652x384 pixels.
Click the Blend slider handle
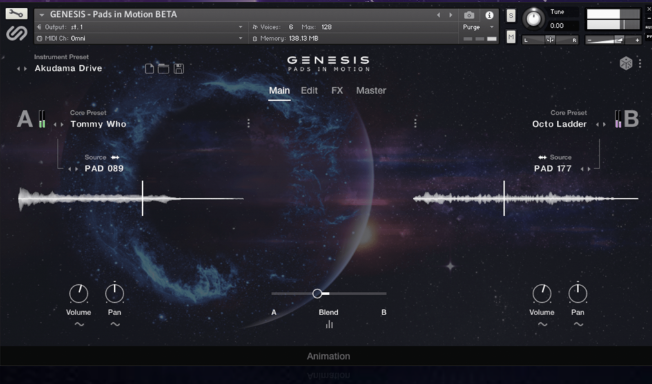click(317, 294)
